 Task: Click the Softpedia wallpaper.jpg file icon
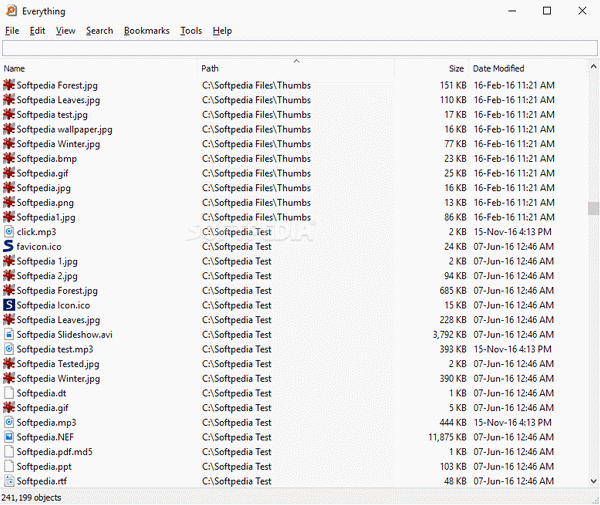tap(9, 129)
